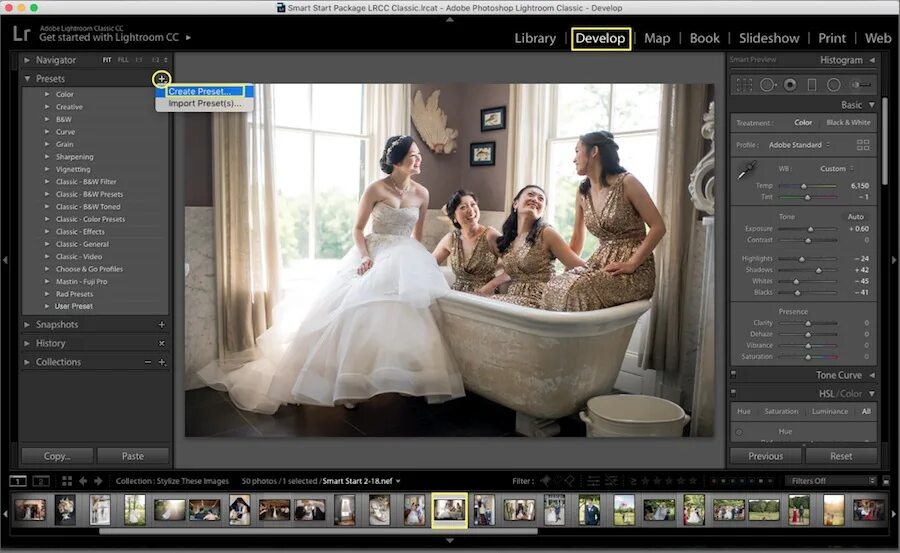Set treatment to Color
The height and width of the screenshot is (553, 900).
click(803, 122)
